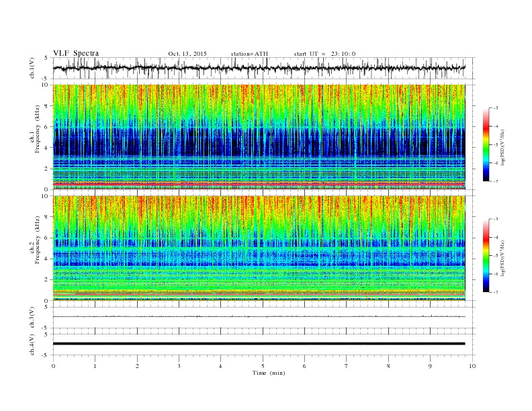Click the "8" kHz tick of ch.1 spectrogram
The height and width of the screenshot is (411, 532).
click(46, 106)
